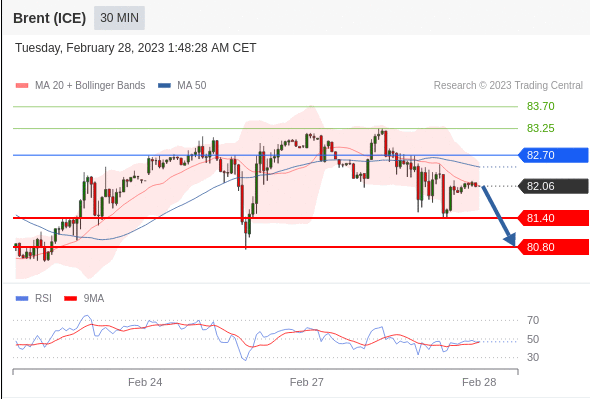Click the 83.25 resistance level label
Image resolution: width=590 pixels, height=402 pixels.
(540, 128)
